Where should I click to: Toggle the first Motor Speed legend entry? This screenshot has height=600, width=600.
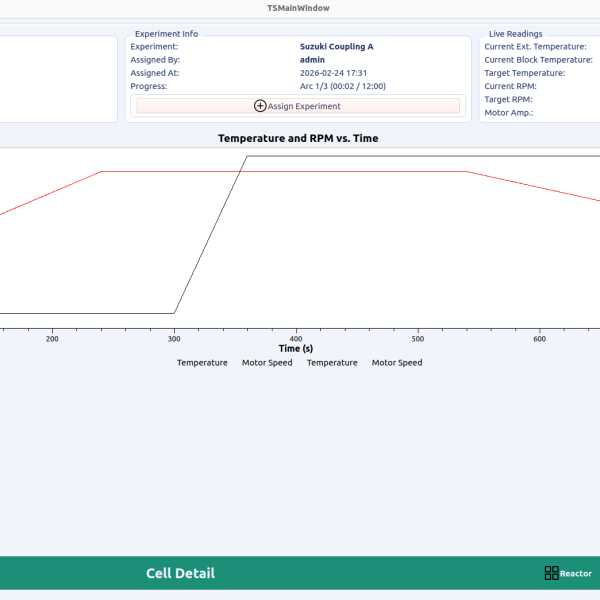pyautogui.click(x=267, y=363)
